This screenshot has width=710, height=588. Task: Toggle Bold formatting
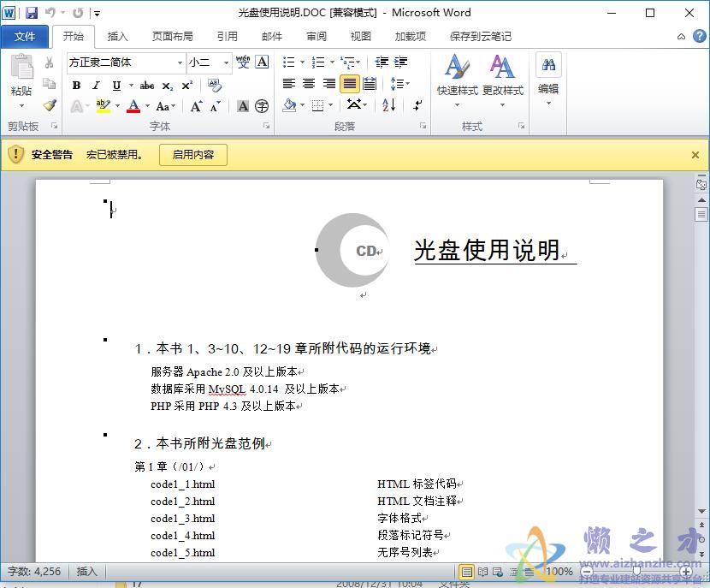click(76, 86)
